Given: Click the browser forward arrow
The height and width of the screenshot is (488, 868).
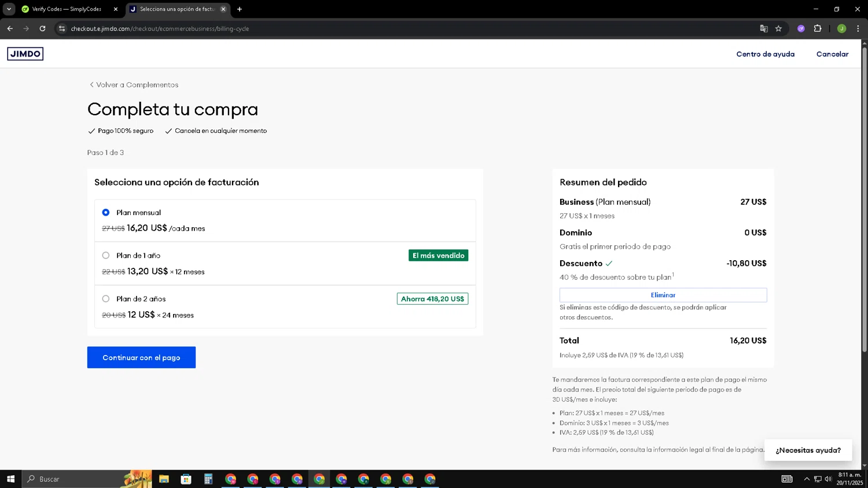Looking at the screenshot, I should (x=26, y=28).
